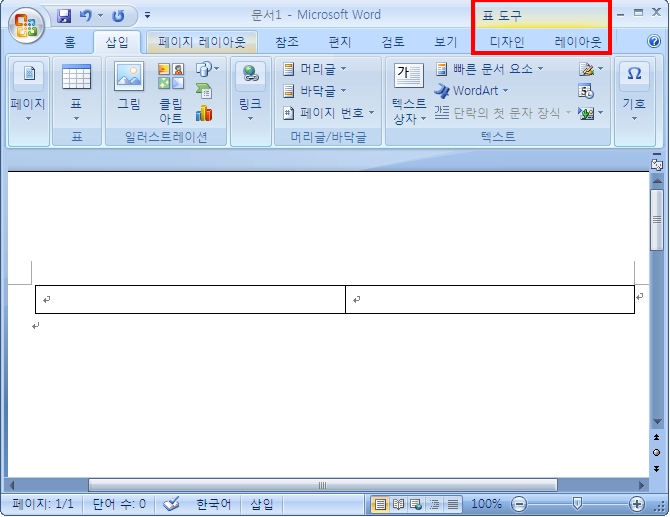Switch to the 페이지 레이아웃 tab
The width and height of the screenshot is (670, 517).
[x=201, y=42]
